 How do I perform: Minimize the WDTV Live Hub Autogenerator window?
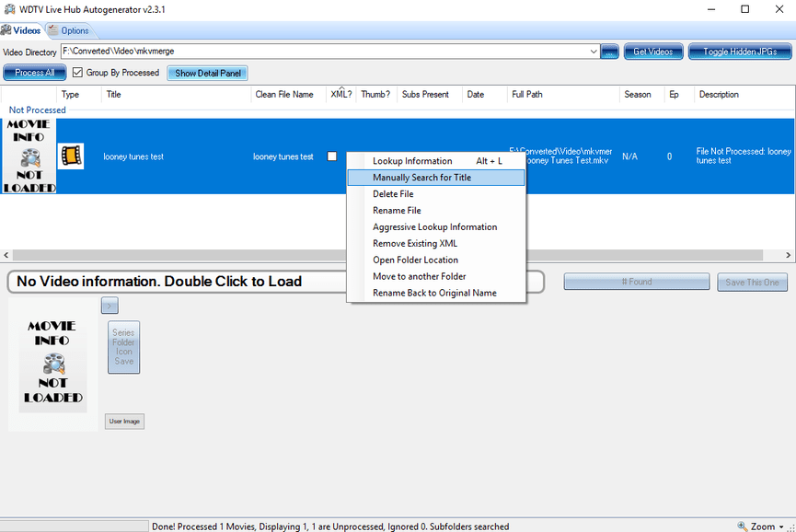point(711,9)
